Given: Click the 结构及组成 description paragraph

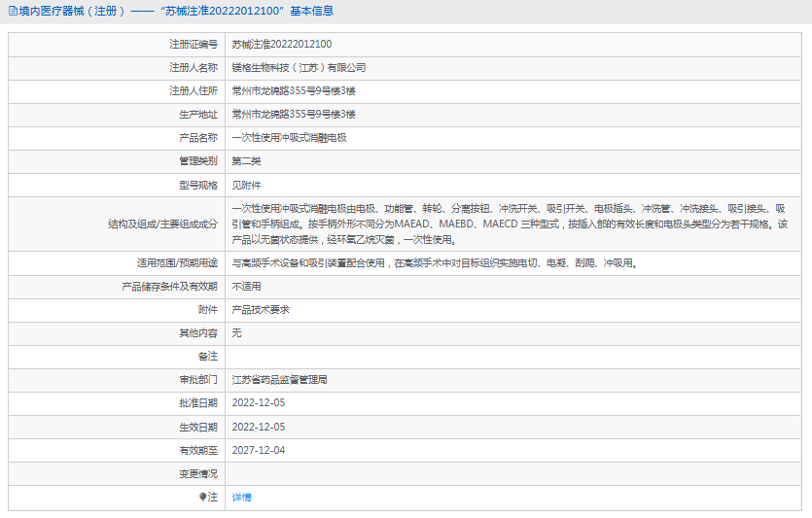Looking at the screenshot, I should pos(511,224).
